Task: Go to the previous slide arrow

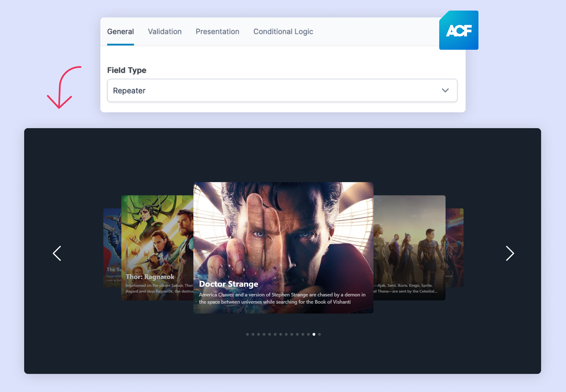Action: click(57, 253)
